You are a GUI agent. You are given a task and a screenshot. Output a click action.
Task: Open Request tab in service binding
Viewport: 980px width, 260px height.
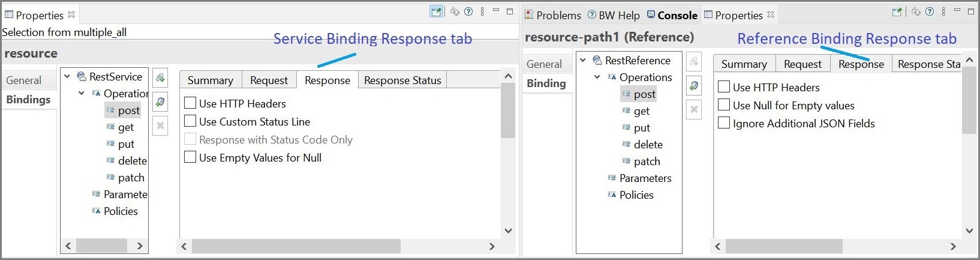(269, 80)
